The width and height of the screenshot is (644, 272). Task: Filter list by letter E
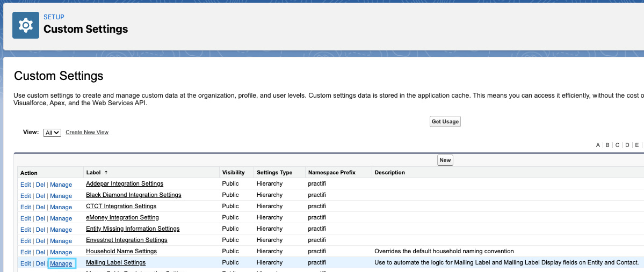pos(637,145)
